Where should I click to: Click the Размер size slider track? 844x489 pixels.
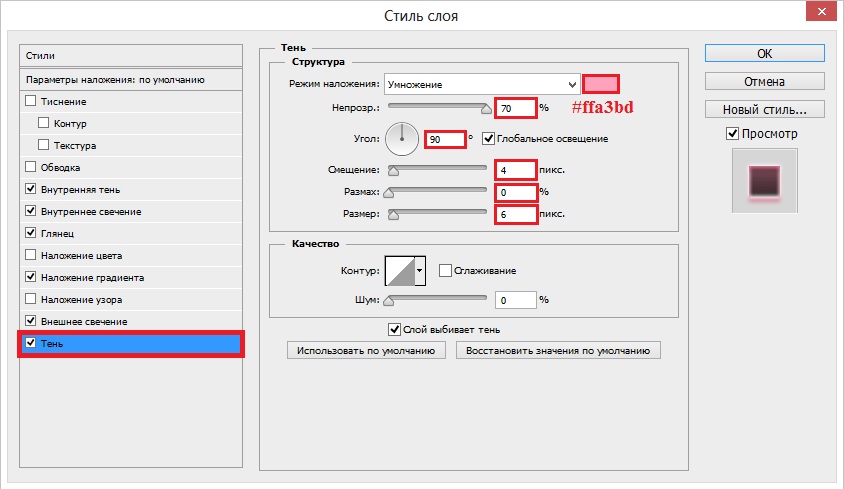tap(437, 212)
